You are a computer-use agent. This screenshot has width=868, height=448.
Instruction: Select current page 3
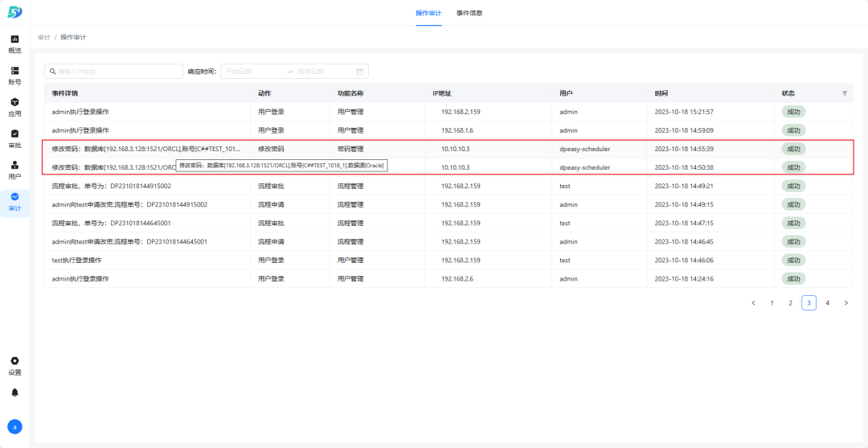(809, 303)
